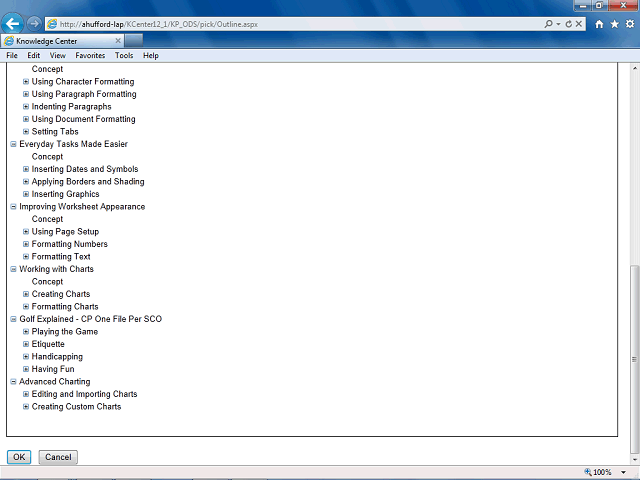The width and height of the screenshot is (640, 480).
Task: Open Favorites star icon
Action: point(614,24)
